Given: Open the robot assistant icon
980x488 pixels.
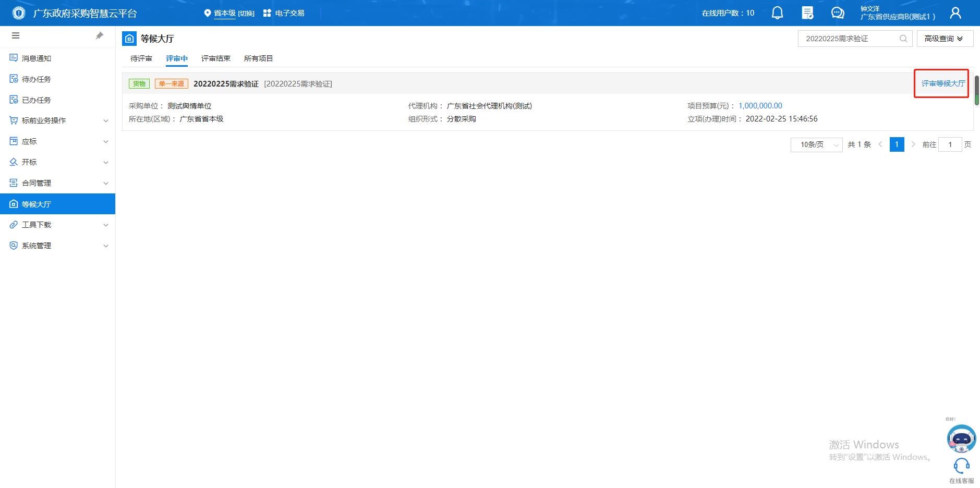Looking at the screenshot, I should click(961, 438).
